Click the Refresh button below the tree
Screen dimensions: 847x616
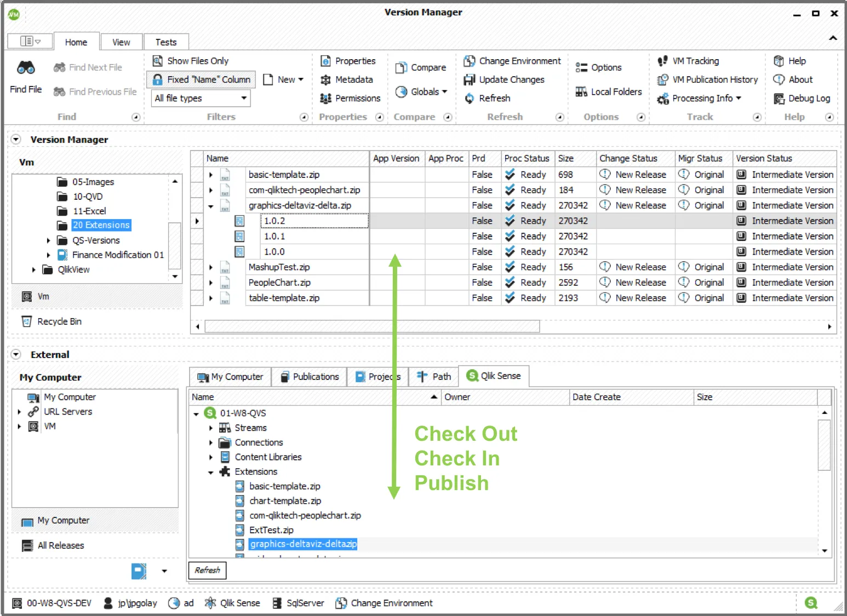(x=207, y=570)
